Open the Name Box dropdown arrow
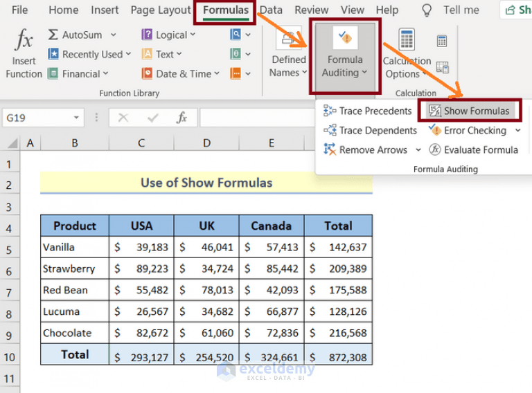The height and width of the screenshot is (393, 532). tap(76, 118)
